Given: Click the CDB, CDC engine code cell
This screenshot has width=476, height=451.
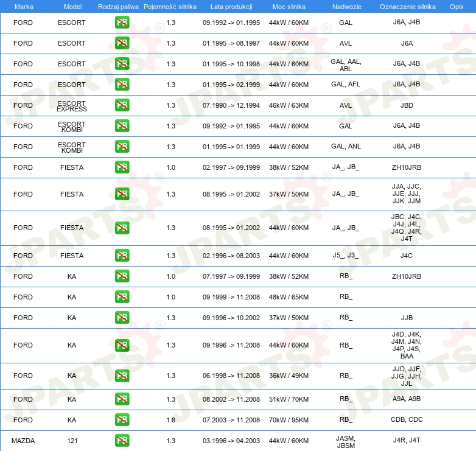Looking at the screenshot, I should (x=407, y=419).
